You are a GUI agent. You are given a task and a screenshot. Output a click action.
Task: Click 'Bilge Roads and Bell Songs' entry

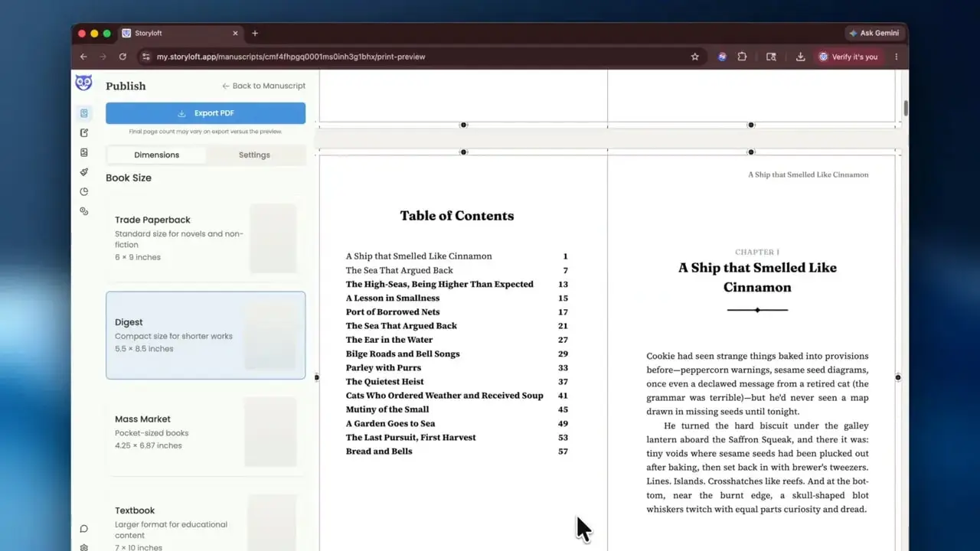456,354
